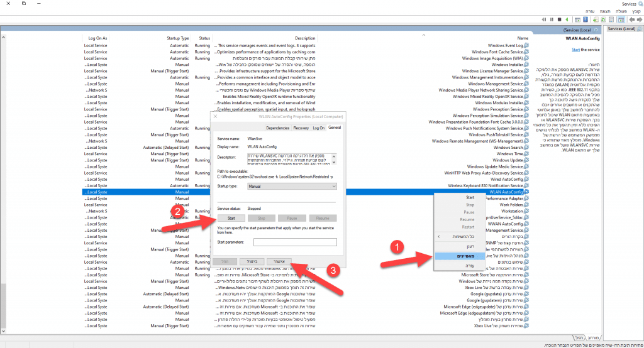
Task: Open the פעולה (Action) menu
Action: pyautogui.click(x=621, y=11)
